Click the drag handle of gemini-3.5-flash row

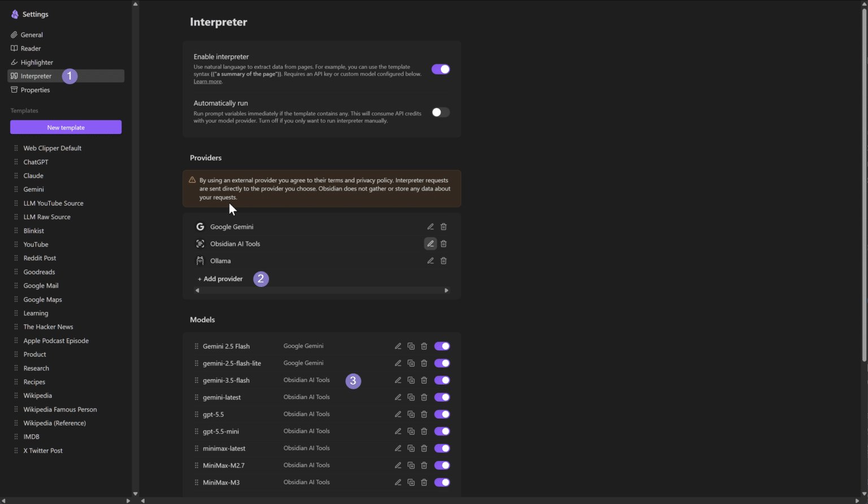click(197, 380)
